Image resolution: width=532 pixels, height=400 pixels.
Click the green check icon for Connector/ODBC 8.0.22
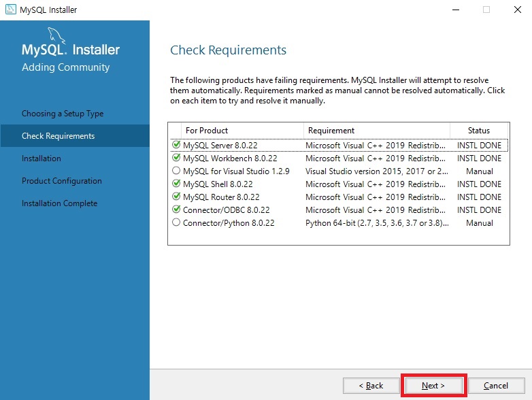(176, 209)
